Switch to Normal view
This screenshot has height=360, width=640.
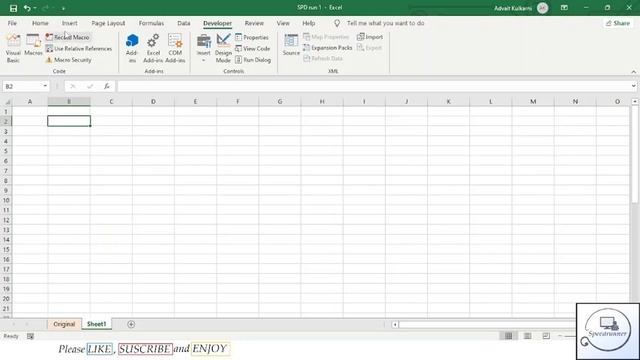508,336
